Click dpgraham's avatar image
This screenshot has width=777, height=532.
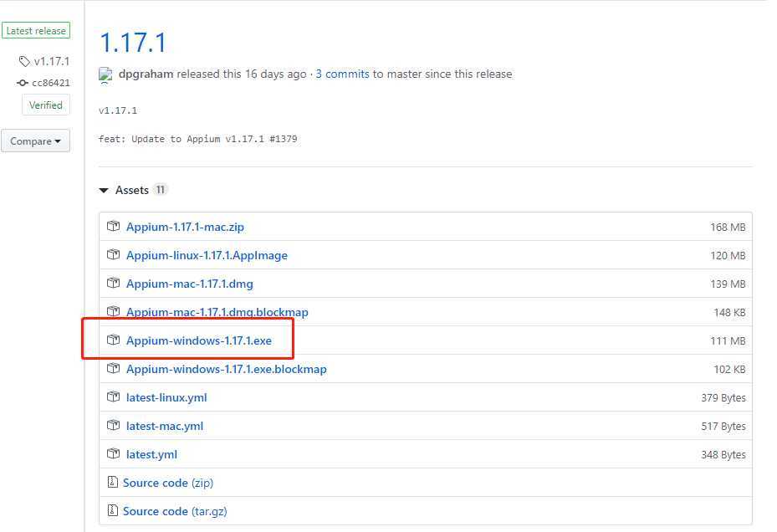pyautogui.click(x=105, y=75)
